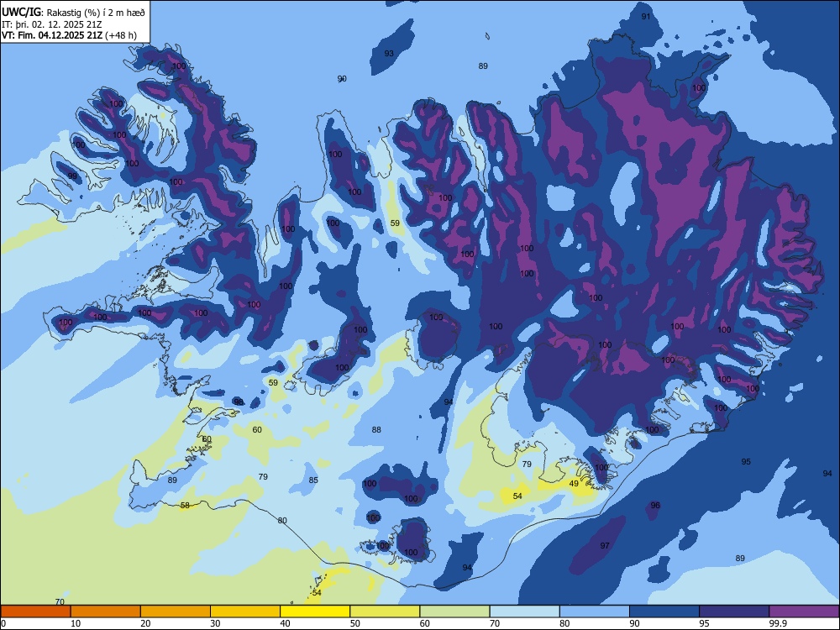Click the 70–80 pale blue legend swatch
Viewport: 840px width, 630px height.
tap(524, 612)
